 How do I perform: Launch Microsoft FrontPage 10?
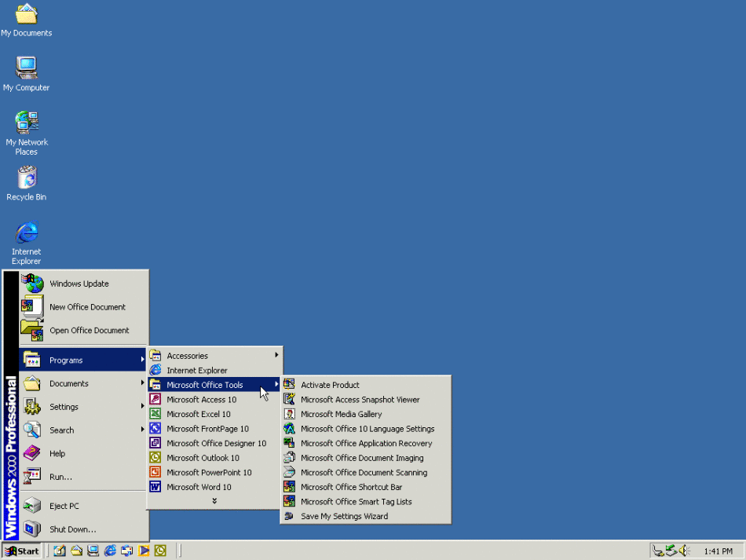pos(207,429)
